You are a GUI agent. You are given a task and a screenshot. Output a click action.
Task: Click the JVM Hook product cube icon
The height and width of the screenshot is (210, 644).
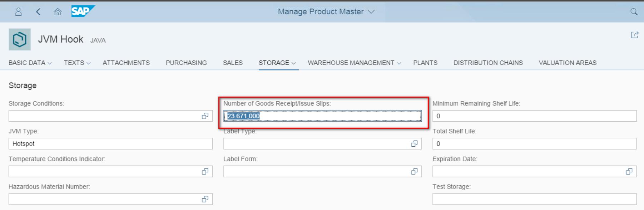[x=20, y=39]
